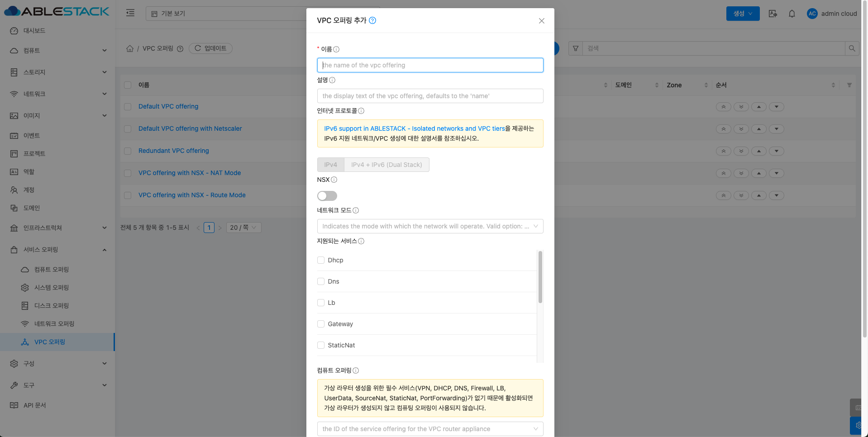Image resolution: width=868 pixels, height=437 pixels.
Task: Select all rows with header checkbox
Action: pyautogui.click(x=128, y=85)
